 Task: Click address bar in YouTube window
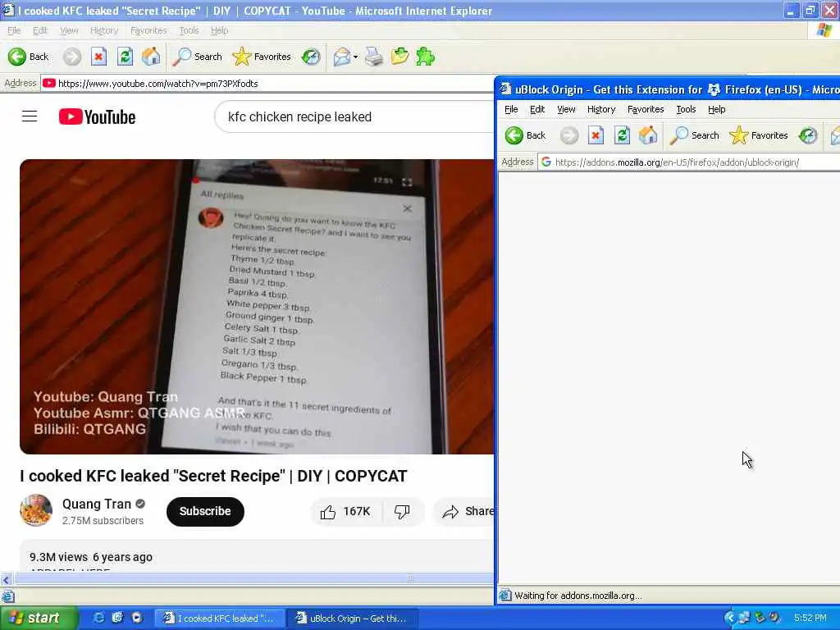tap(268, 84)
